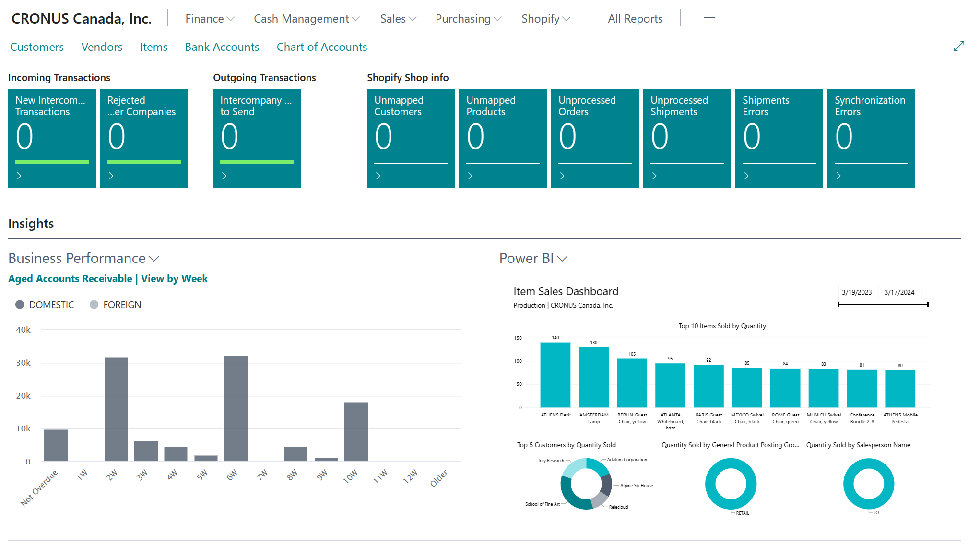Select the 10W bar in receivables chart
This screenshot has width=980, height=547.
pyautogui.click(x=356, y=432)
